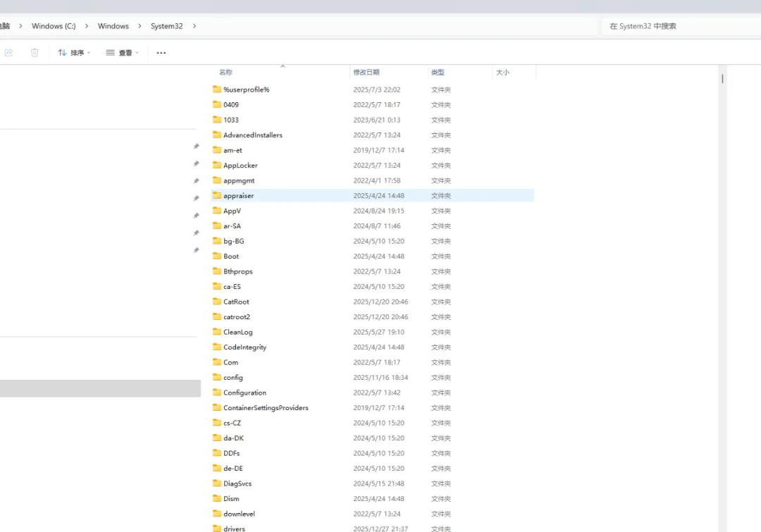Open the view options dropdown
Image resolution: width=761 pixels, height=532 pixels.
tap(123, 52)
